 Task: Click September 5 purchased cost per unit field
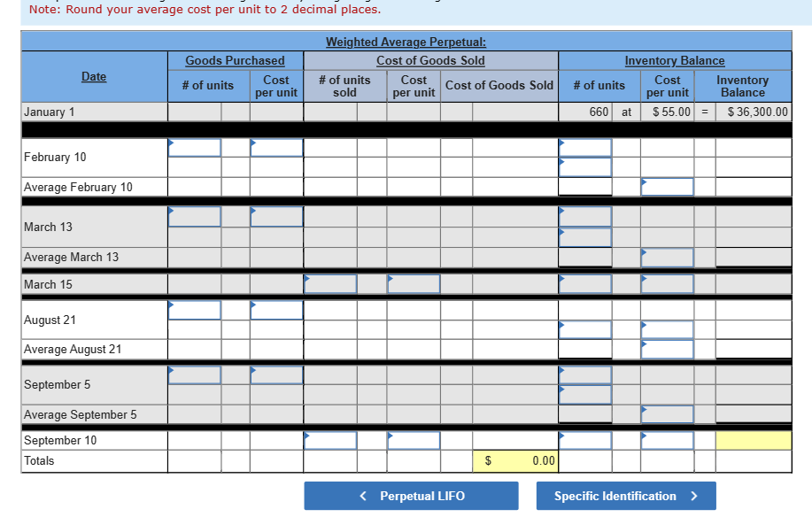(276, 375)
